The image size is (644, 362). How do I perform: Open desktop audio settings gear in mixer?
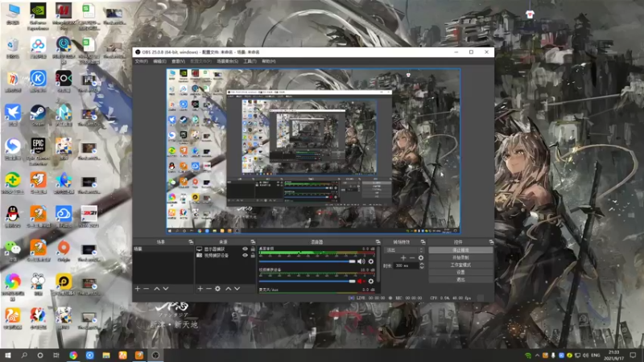pyautogui.click(x=371, y=261)
